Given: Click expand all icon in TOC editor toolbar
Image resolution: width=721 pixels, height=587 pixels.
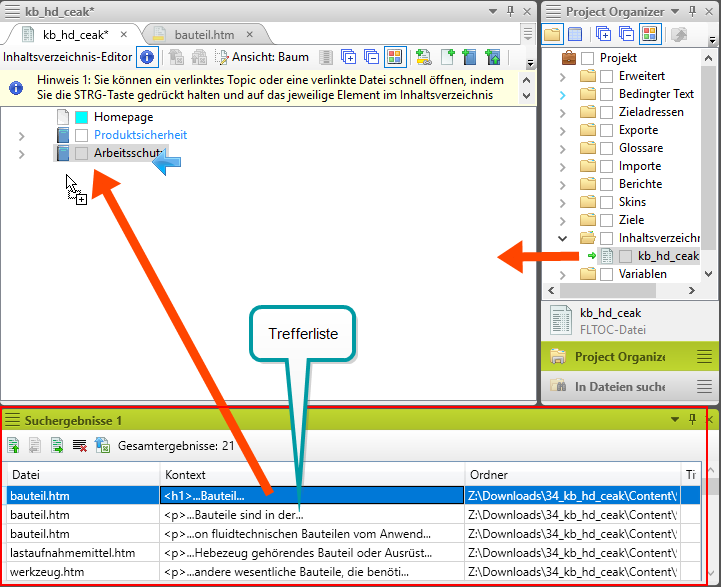Looking at the screenshot, I should click(348, 58).
